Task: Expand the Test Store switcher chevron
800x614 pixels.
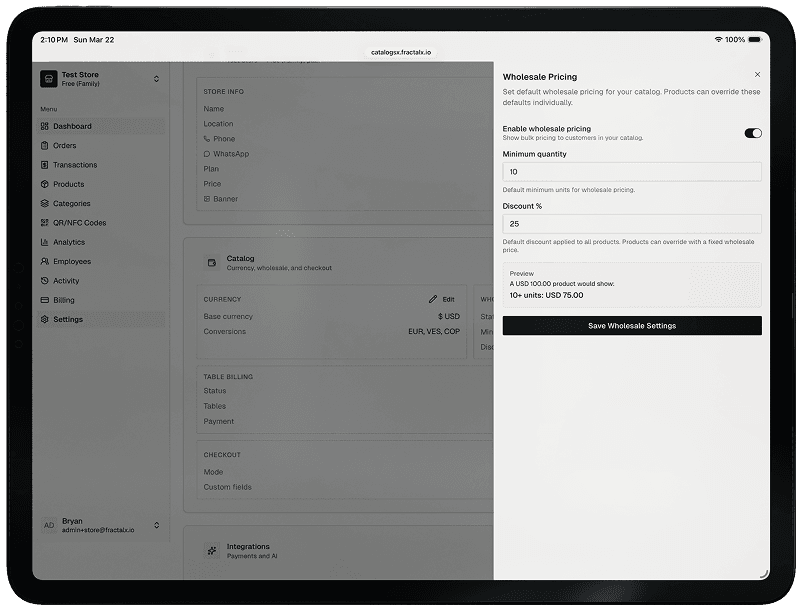Action: (x=156, y=79)
